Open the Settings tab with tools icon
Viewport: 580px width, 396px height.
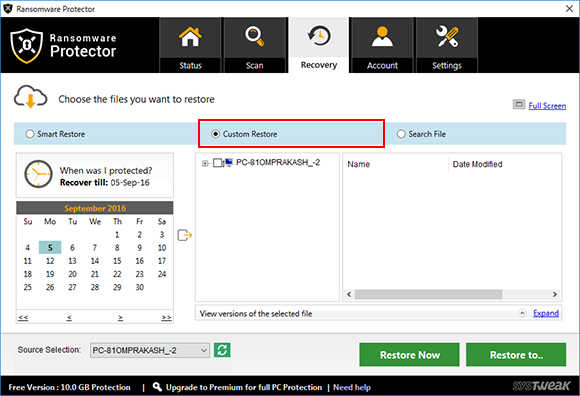[x=447, y=45]
